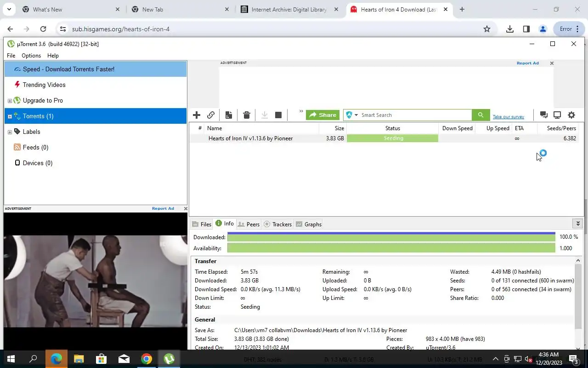The height and width of the screenshot is (368, 588).
Task: Open Windows Start menu
Action: [11, 359]
